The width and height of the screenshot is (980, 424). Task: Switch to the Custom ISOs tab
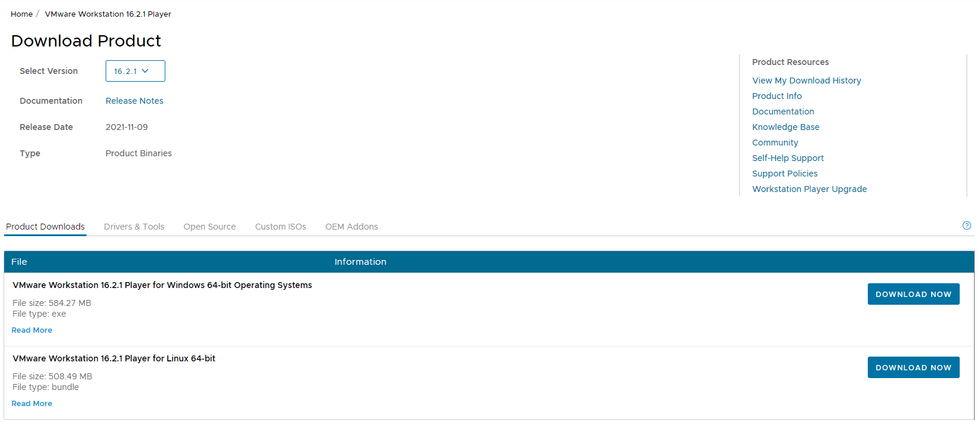click(x=281, y=227)
